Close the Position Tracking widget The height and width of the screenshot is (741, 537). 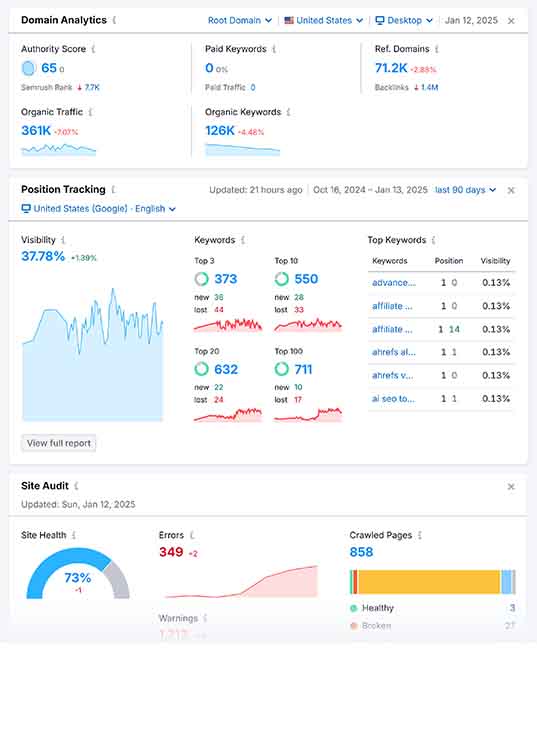(x=511, y=190)
